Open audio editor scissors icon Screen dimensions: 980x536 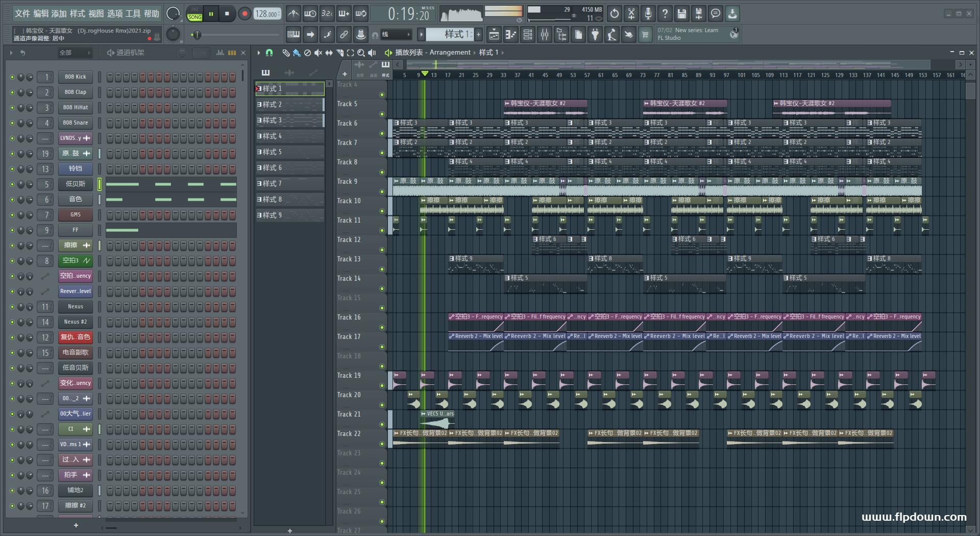[x=631, y=14]
